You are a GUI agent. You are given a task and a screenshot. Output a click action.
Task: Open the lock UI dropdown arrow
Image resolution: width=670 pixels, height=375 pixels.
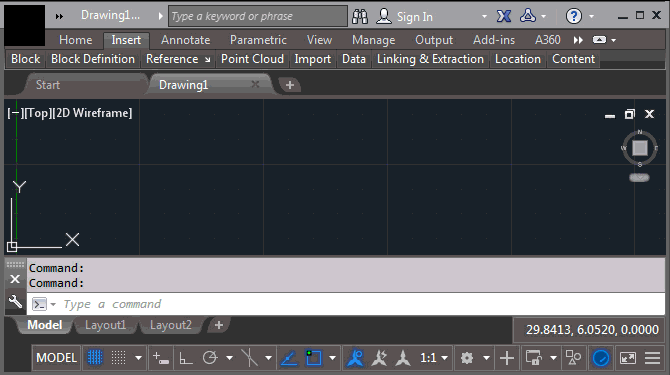coord(553,357)
